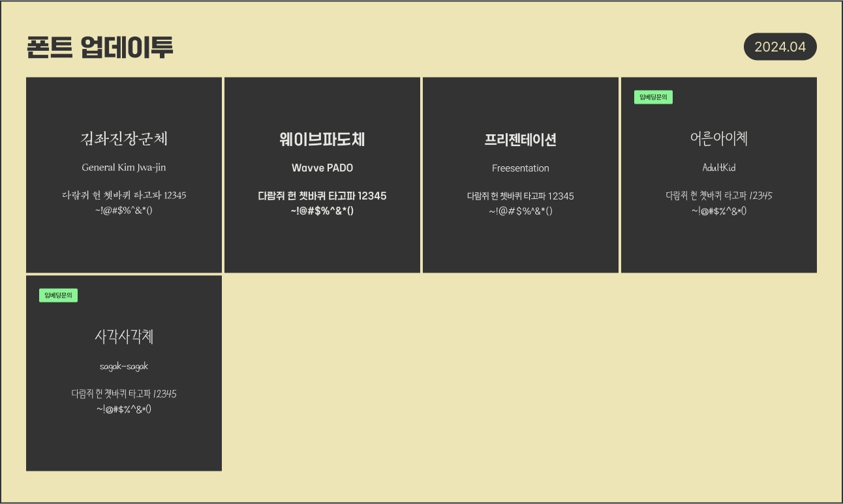Click 임베딩문의 badge on 사각사각체 card

tap(58, 295)
